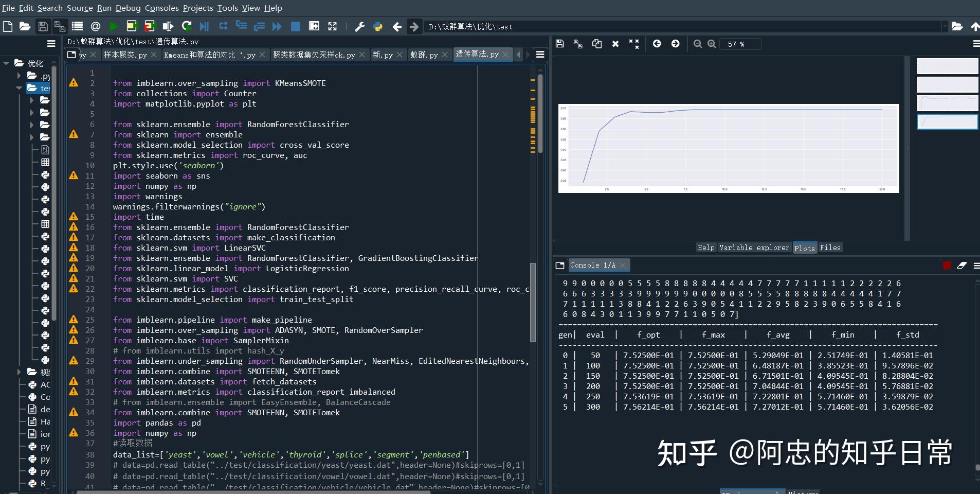Save the current file with the floppy icon
Viewport: 980px width, 494px height.
(43, 26)
